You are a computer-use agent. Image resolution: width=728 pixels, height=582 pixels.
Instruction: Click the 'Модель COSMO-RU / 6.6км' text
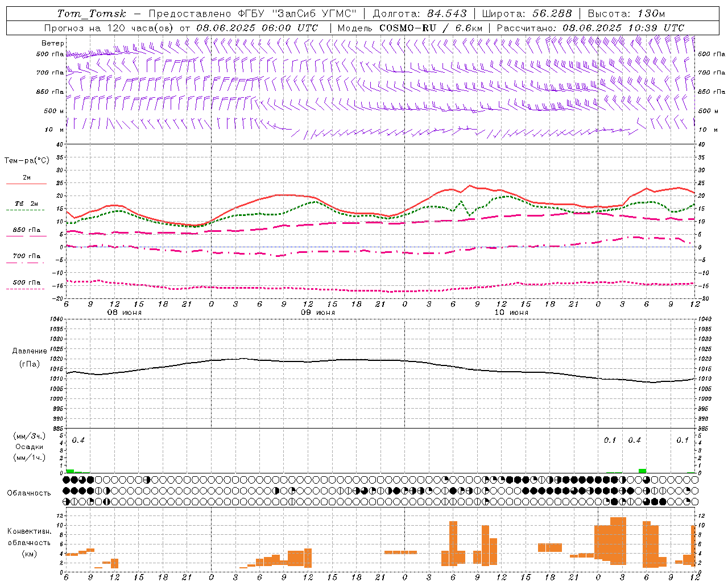410,28
